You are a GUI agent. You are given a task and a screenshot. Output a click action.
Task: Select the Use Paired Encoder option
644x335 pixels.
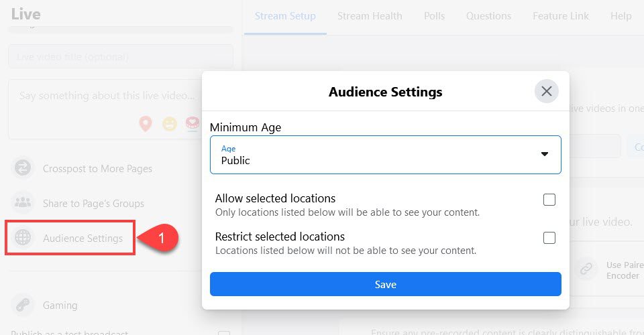pyautogui.click(x=625, y=270)
